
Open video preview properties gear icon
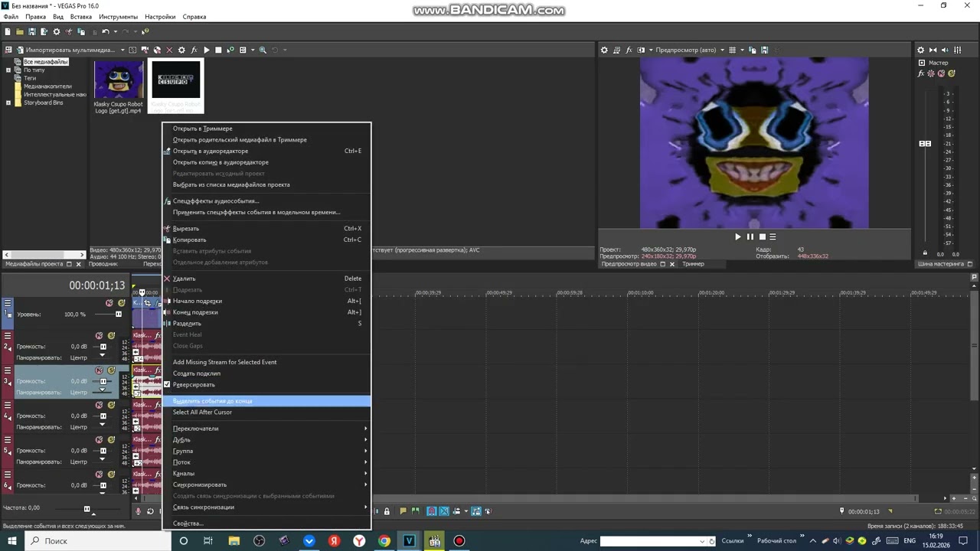pyautogui.click(x=604, y=50)
